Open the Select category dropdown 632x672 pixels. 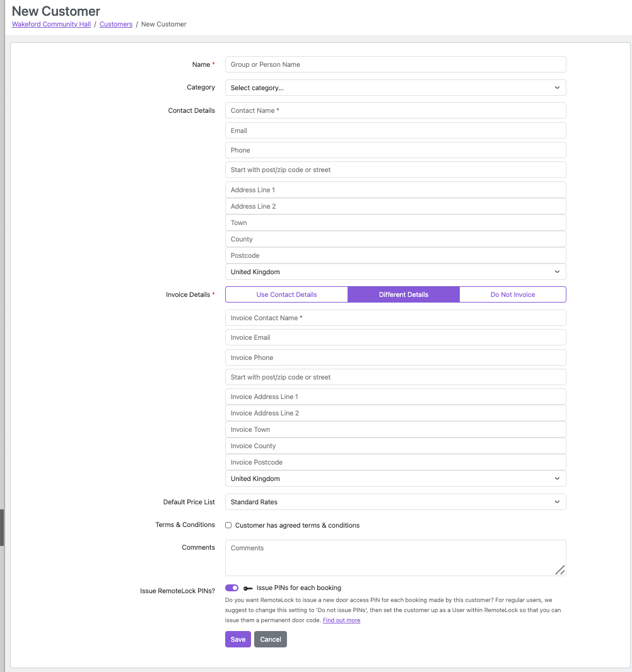(395, 88)
